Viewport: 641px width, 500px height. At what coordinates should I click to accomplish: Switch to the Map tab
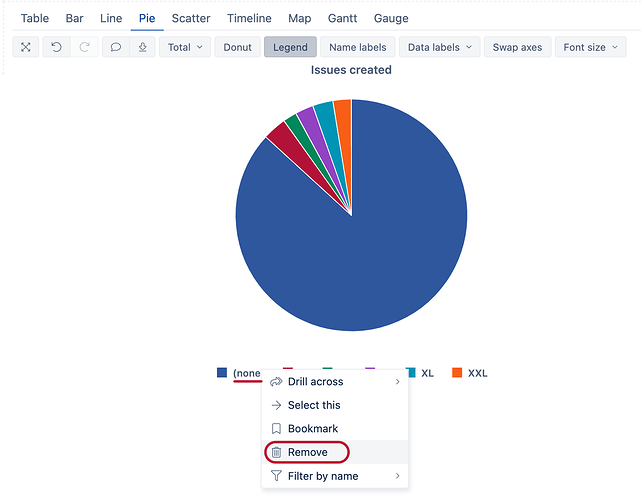[x=300, y=18]
